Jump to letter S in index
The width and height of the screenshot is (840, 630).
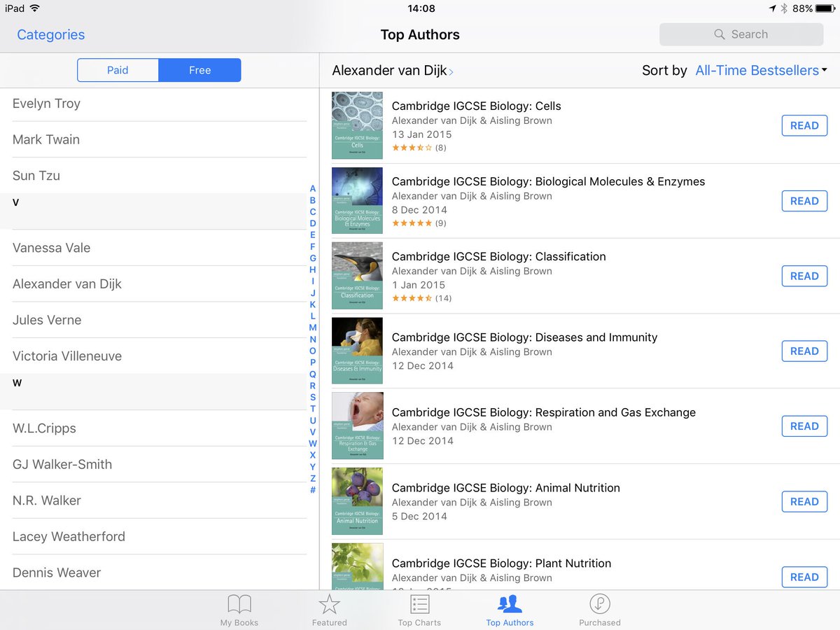[x=313, y=397]
